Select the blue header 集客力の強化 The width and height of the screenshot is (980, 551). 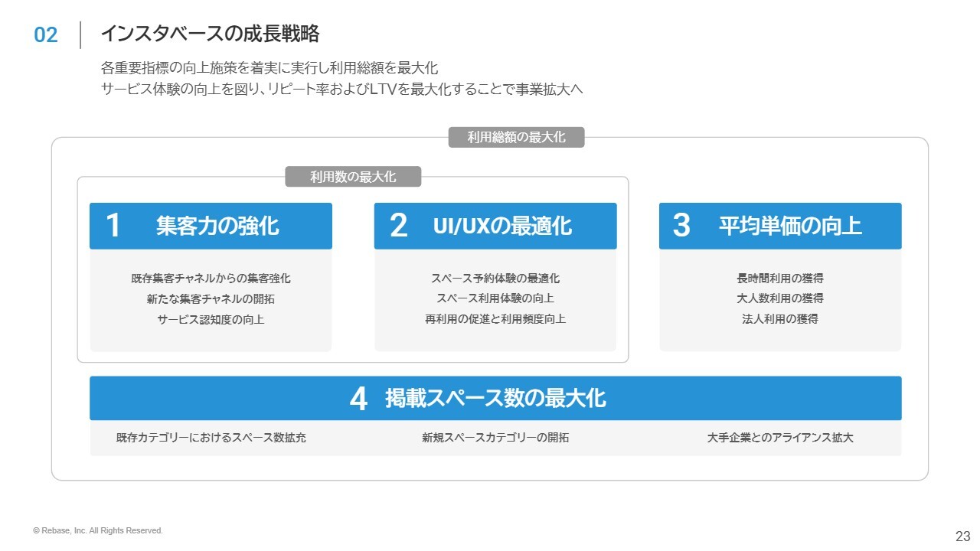pyautogui.click(x=211, y=226)
